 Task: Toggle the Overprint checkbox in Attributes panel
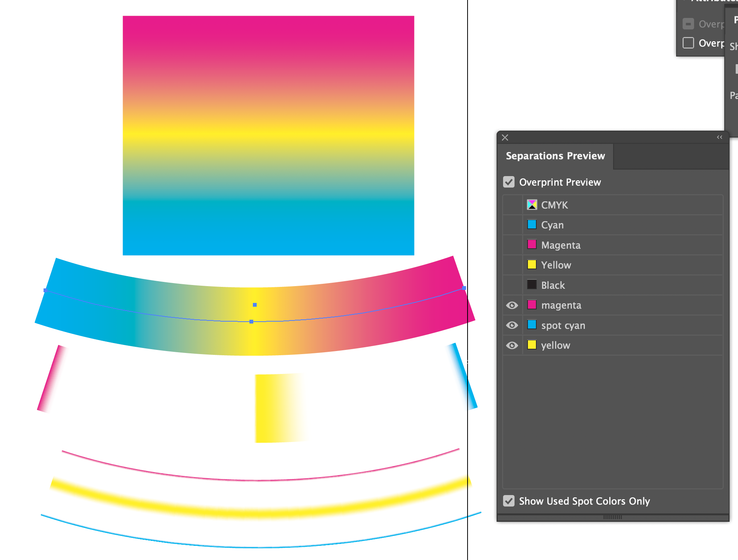[x=688, y=43]
